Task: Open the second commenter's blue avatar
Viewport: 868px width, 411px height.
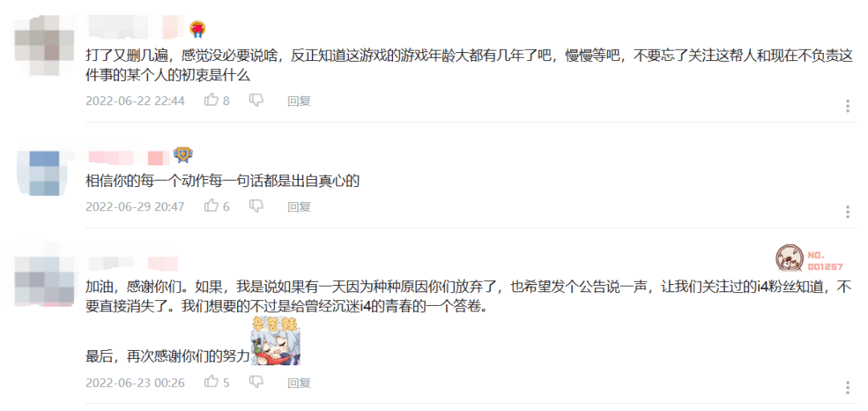Action: click(44, 173)
